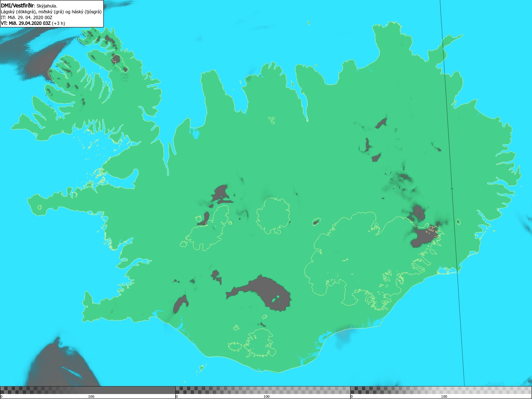Click the "DMI/Vestfirðir: Skýjahula." title line
This screenshot has width=532, height=399.
point(29,5)
